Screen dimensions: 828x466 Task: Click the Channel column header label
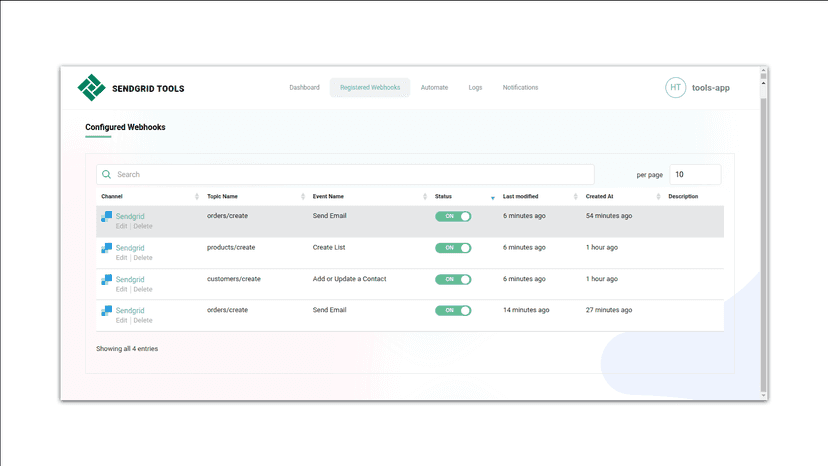[112, 197]
